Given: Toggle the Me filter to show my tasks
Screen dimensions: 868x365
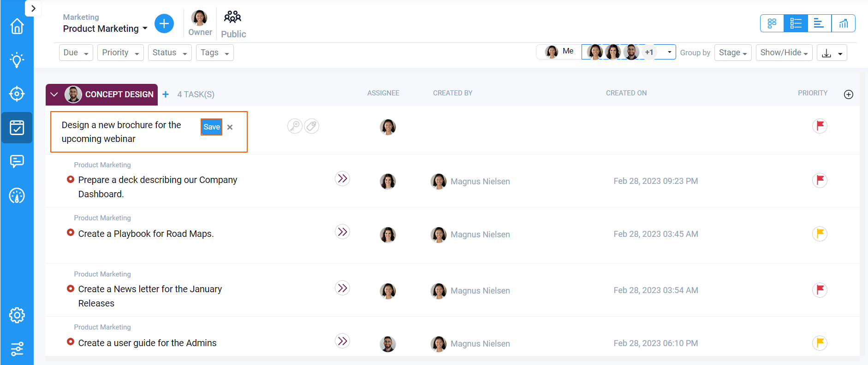Looking at the screenshot, I should pyautogui.click(x=559, y=51).
